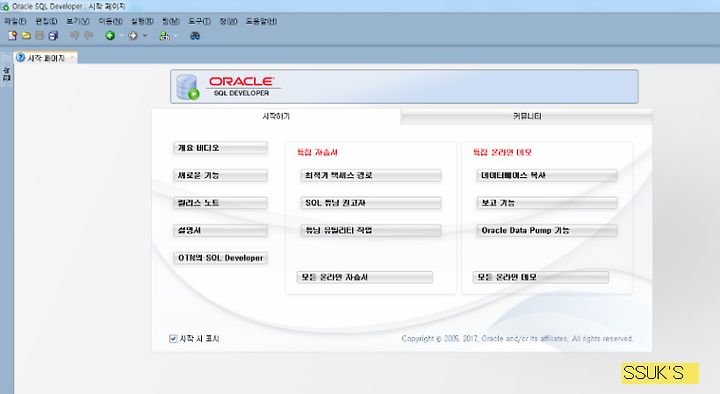Click the 릴리스 노트 button
Image resolution: width=720 pixels, height=394 pixels.
click(220, 203)
